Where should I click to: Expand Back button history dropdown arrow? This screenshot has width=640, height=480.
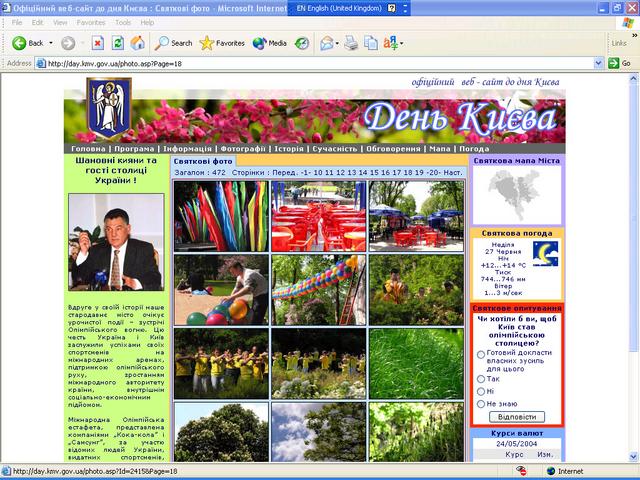51,43
